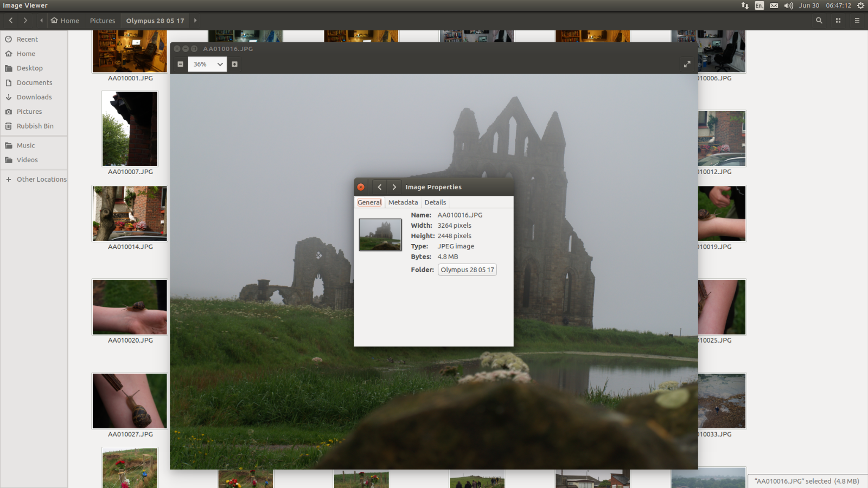Open Pictures in the sidebar

tap(34, 112)
